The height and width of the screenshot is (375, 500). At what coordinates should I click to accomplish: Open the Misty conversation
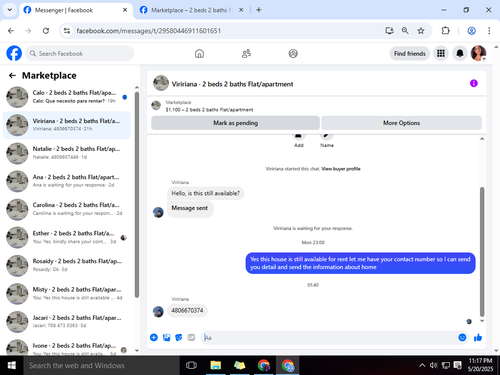point(67,293)
